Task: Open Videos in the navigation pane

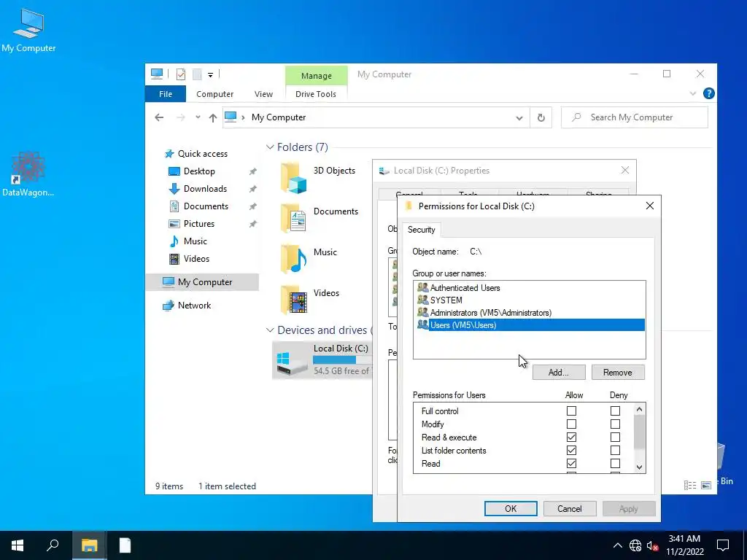Action: coord(196,259)
